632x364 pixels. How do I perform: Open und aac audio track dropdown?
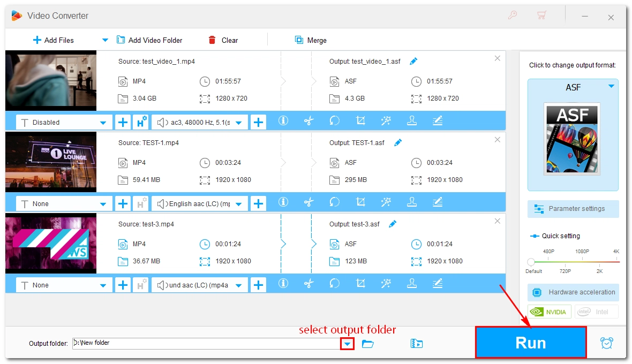tap(200, 285)
